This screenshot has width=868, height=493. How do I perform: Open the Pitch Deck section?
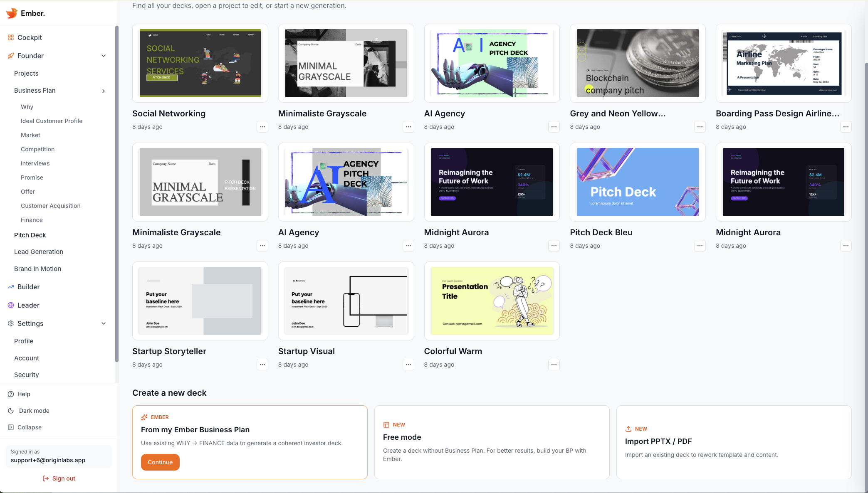(30, 235)
